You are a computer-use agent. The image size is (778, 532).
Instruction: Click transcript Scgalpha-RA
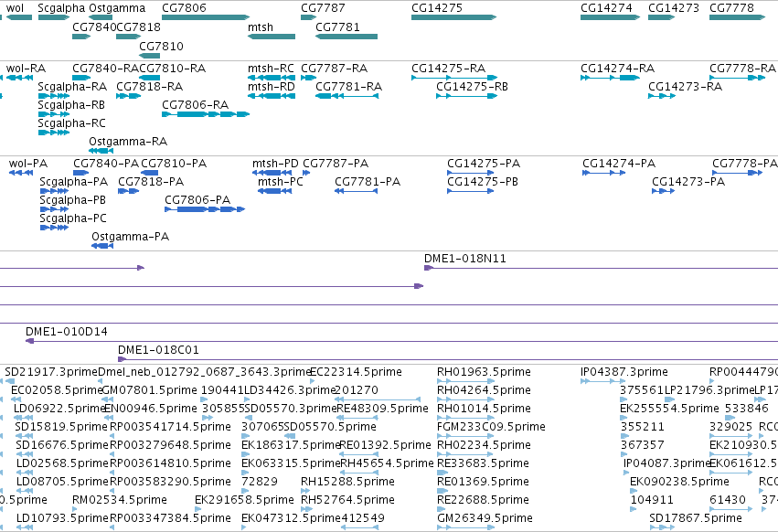point(72,87)
